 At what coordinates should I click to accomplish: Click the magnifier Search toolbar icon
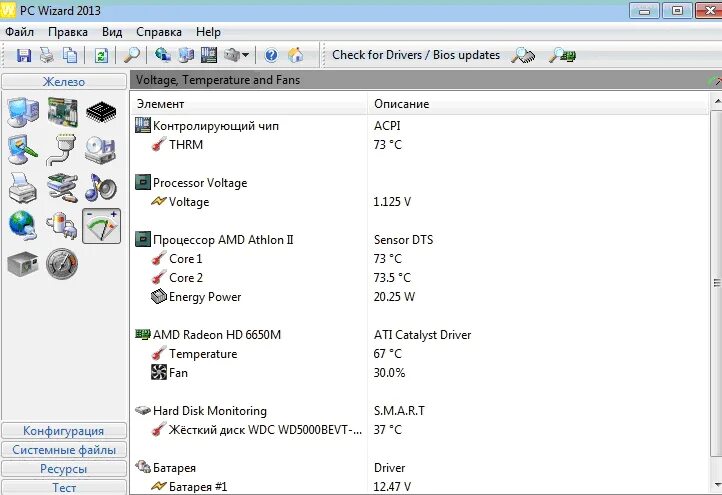click(x=132, y=55)
